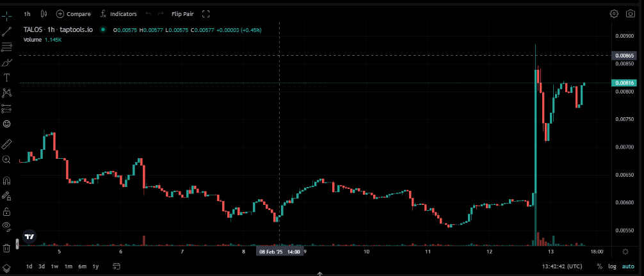Screen dimensions: 644x276
Task: Activate the zoom in tool
Action: pyautogui.click(x=6, y=159)
